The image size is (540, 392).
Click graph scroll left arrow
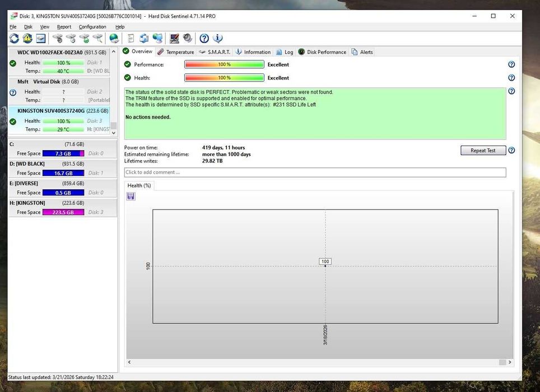click(129, 362)
